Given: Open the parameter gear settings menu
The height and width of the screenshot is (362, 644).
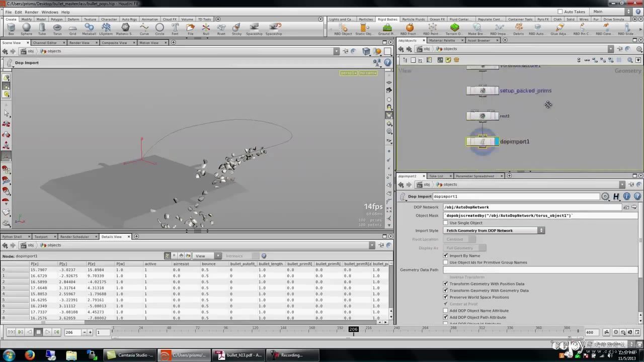Looking at the screenshot, I should click(x=605, y=197).
